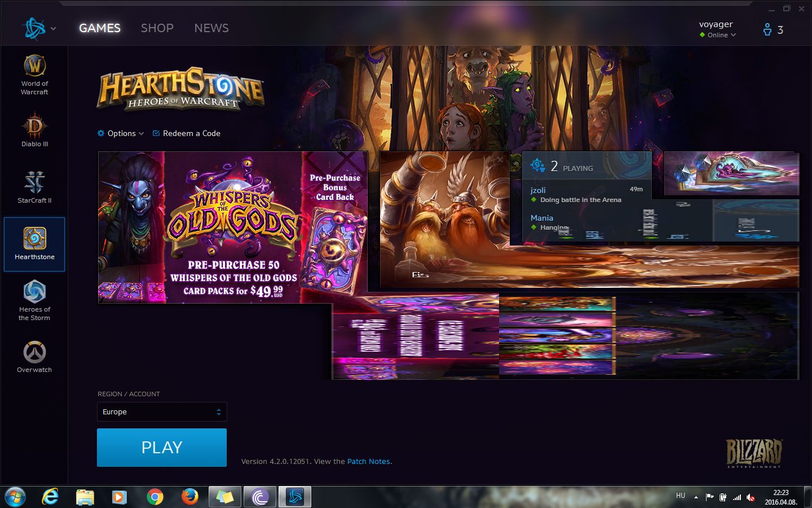
Task: Click the HU language indicator
Action: [x=681, y=496]
